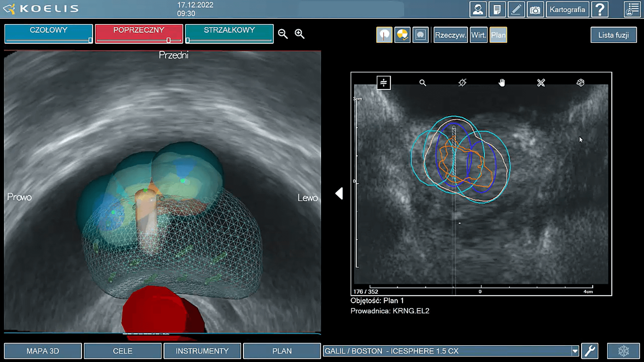This screenshot has height=362, width=644.
Task: Switch to the STRZAŁKOWY view tab
Action: coord(229,30)
